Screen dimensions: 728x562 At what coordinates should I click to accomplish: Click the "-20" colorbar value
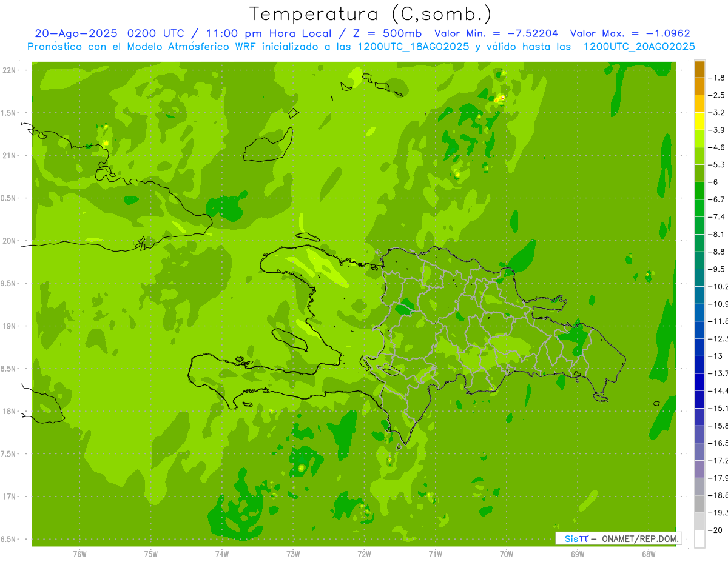pyautogui.click(x=715, y=530)
